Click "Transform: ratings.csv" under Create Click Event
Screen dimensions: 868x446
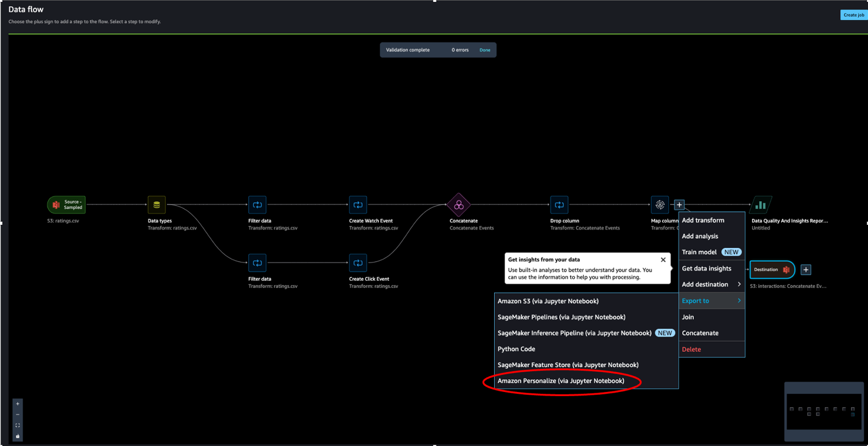pyautogui.click(x=374, y=286)
